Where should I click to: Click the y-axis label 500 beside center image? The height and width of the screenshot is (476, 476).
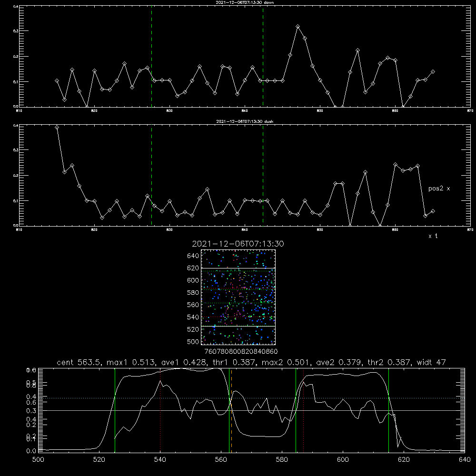click(x=193, y=341)
